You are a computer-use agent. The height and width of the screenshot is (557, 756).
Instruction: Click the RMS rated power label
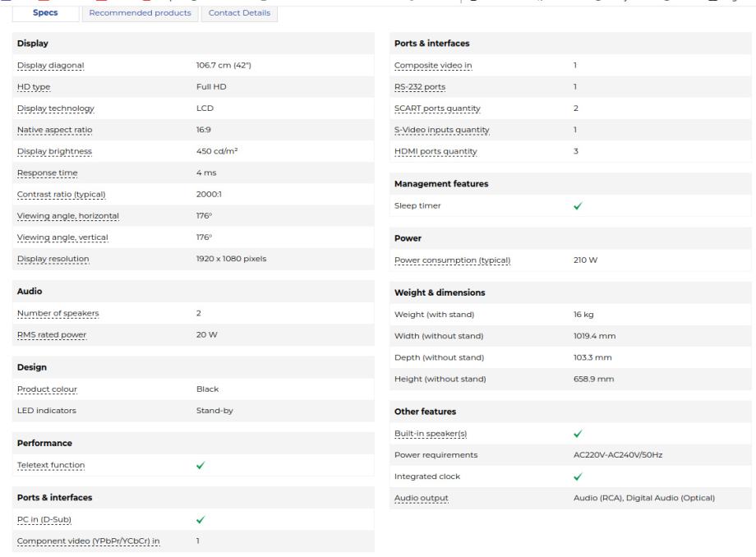point(52,335)
